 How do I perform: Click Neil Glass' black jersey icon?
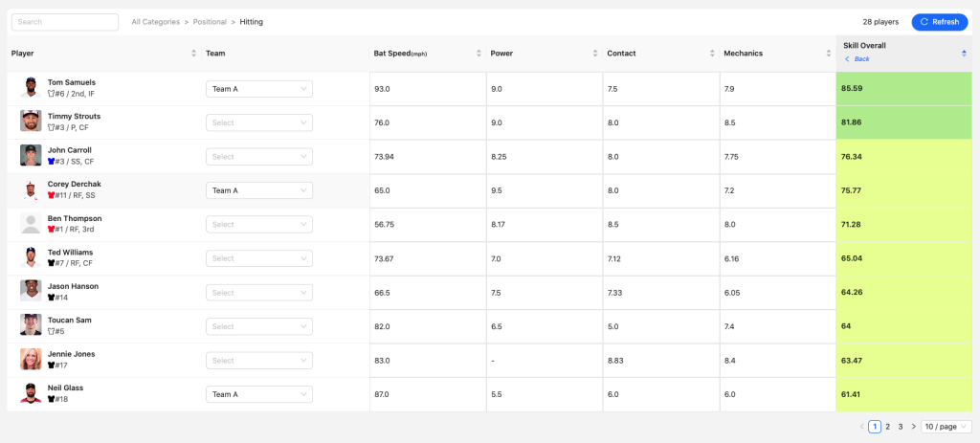(52, 399)
